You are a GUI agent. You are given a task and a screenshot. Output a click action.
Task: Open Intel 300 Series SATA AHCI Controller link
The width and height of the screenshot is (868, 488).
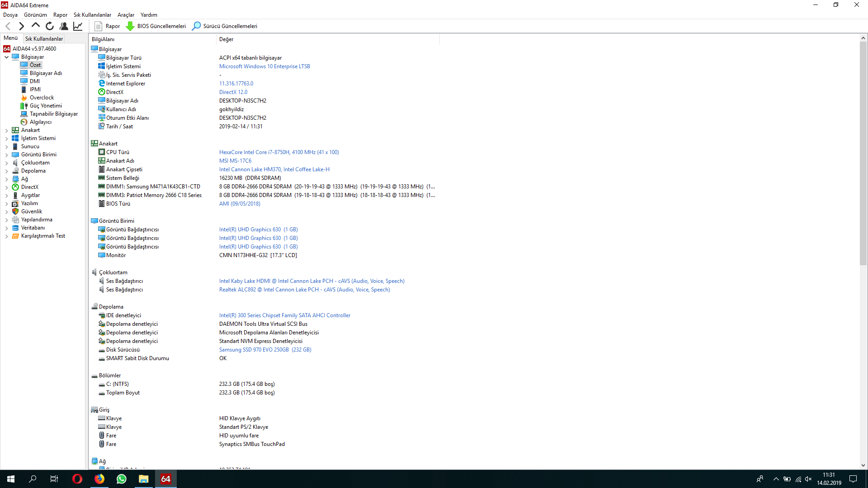[285, 315]
